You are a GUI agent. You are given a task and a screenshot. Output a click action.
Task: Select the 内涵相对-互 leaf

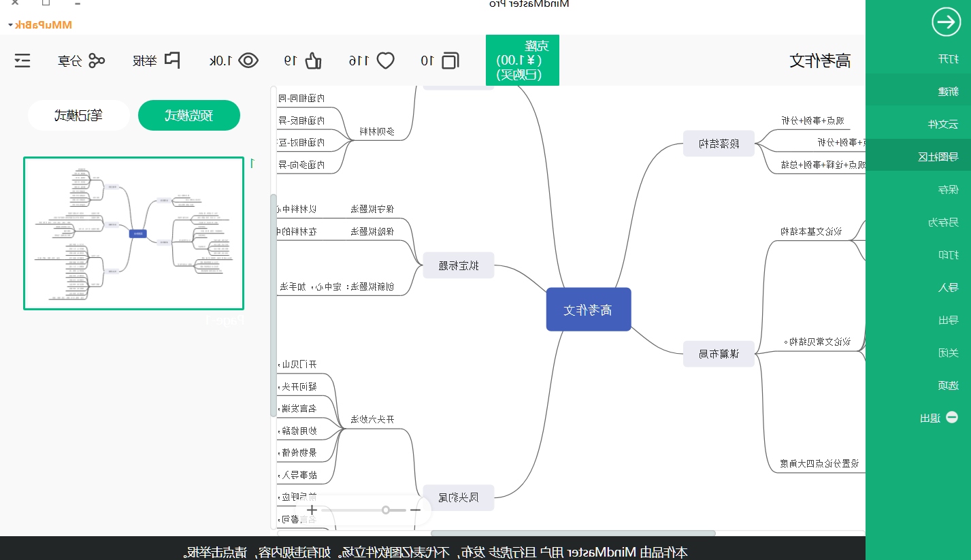301,143
